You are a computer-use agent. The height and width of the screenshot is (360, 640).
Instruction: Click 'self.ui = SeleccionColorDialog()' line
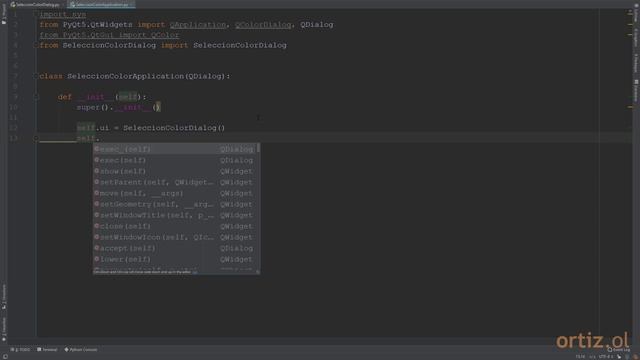coord(151,128)
